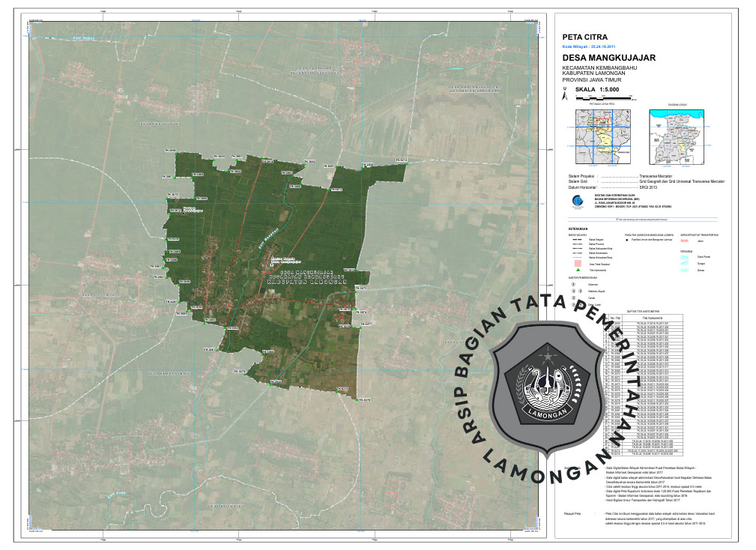Screen dimensions: 756x550
Task: Click the Badan Informasi Geospasial logo
Action: pyautogui.click(x=575, y=201)
